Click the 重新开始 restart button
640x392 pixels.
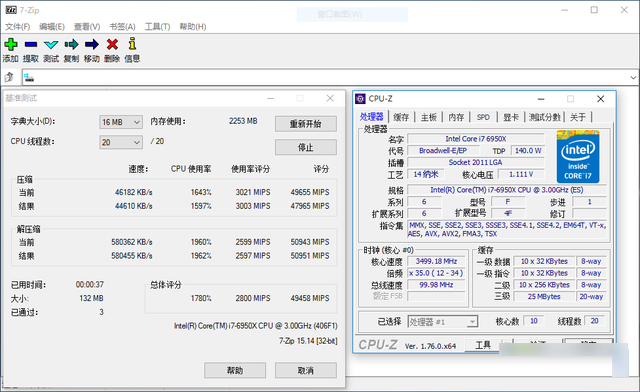pos(306,124)
